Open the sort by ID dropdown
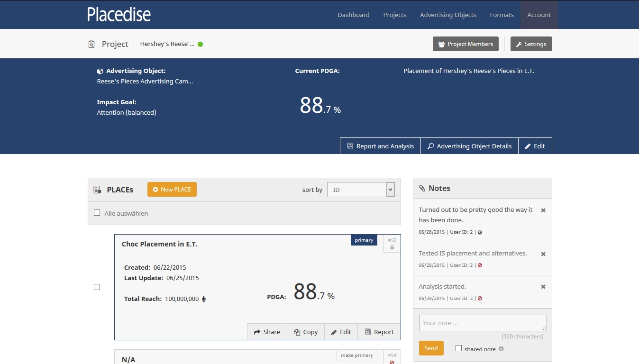639x364 pixels. 361,190
